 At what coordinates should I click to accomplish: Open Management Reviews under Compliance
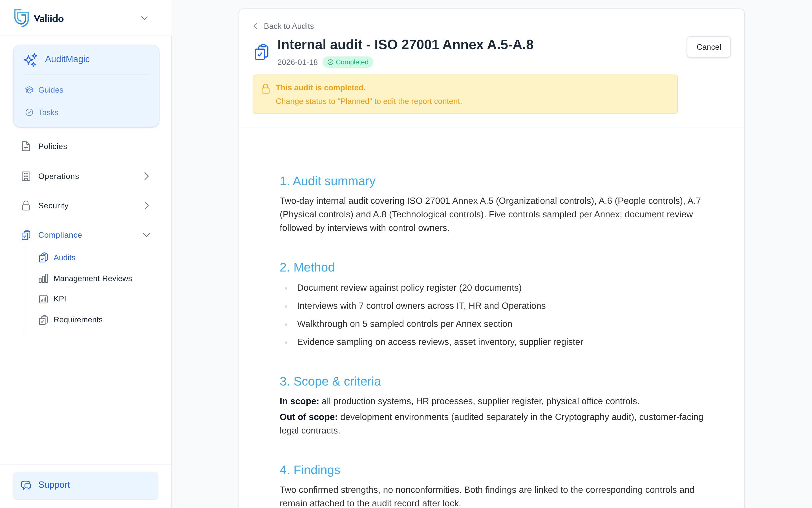coord(92,279)
